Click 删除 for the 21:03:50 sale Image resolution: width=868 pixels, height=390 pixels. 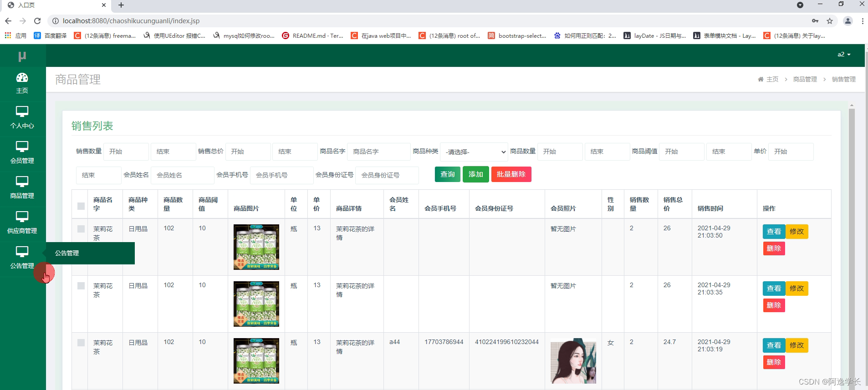(774, 248)
